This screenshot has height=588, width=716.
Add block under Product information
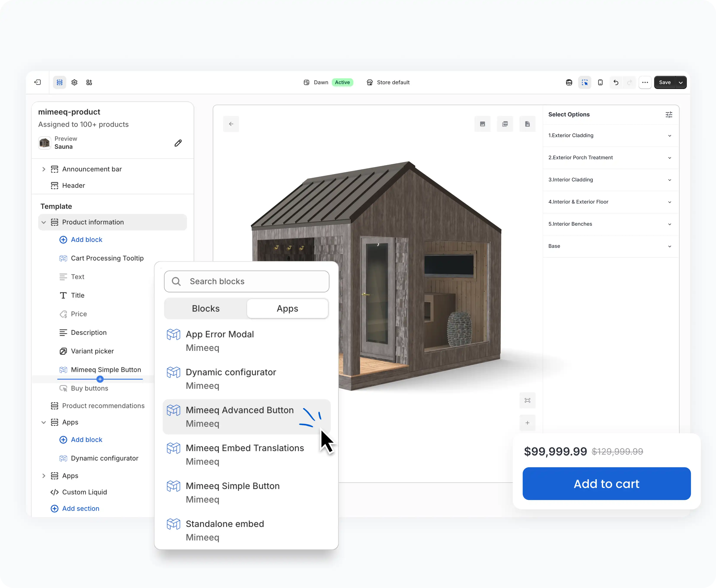click(81, 240)
